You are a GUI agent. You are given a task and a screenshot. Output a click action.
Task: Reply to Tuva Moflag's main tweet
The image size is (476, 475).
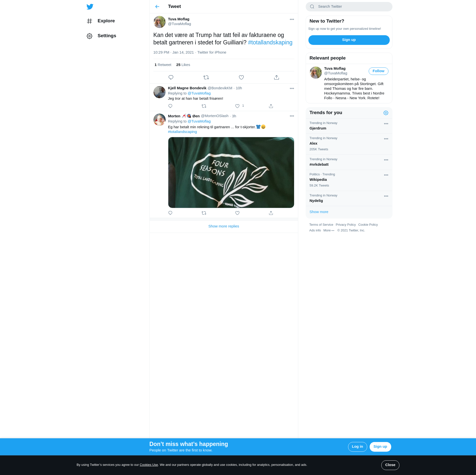171,77
